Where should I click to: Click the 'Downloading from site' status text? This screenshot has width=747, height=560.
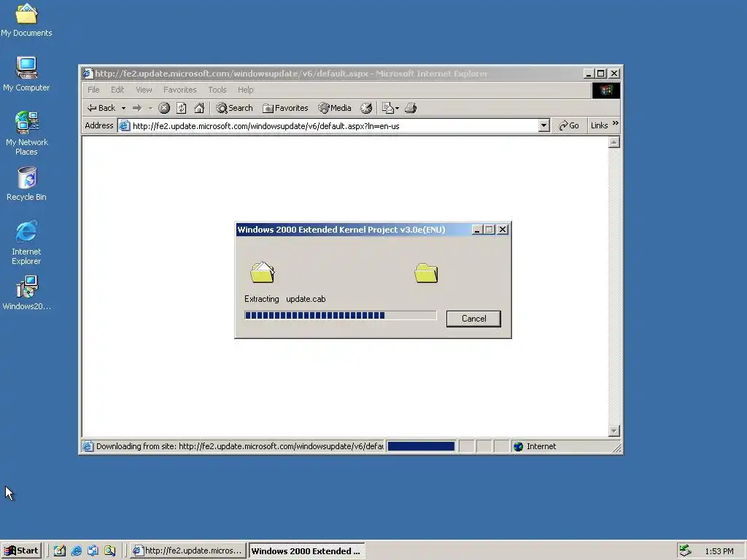click(239, 446)
